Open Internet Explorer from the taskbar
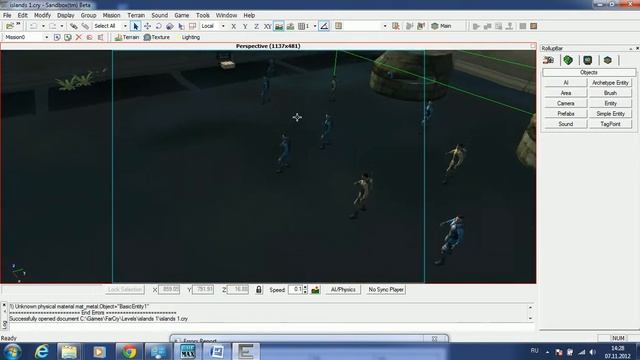Screen dimensions: 640x360 coord(41,351)
